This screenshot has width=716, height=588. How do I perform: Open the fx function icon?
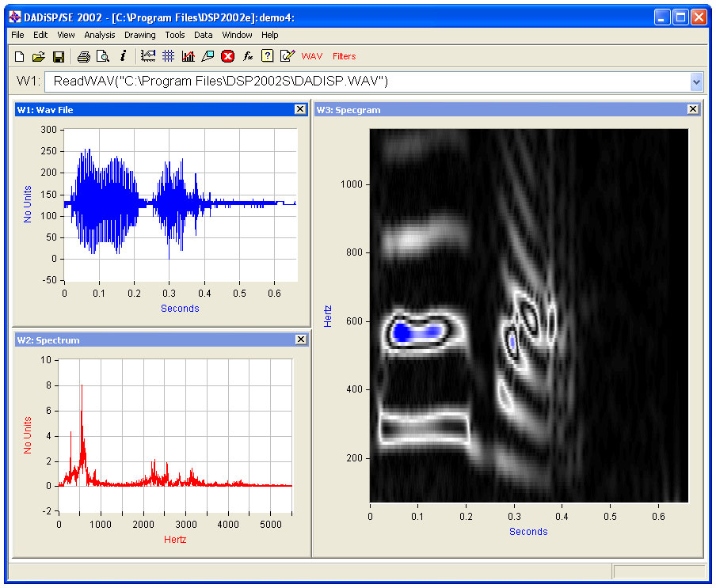point(247,56)
